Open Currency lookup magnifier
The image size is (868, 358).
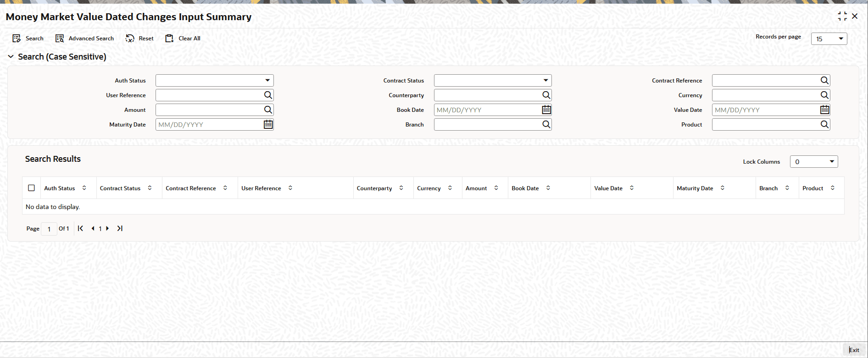point(824,95)
